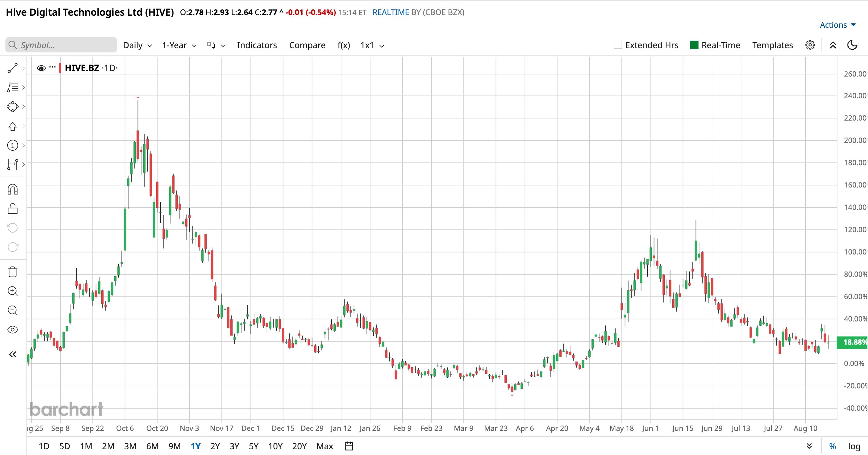Open the chart type candlestick dropdown
Screen dimensions: 868x455
pyautogui.click(x=216, y=45)
